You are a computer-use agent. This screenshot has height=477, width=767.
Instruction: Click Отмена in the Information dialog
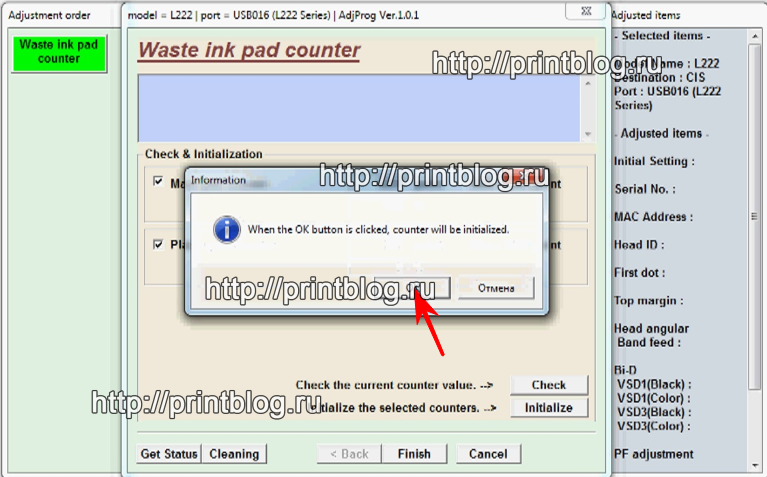coord(496,288)
